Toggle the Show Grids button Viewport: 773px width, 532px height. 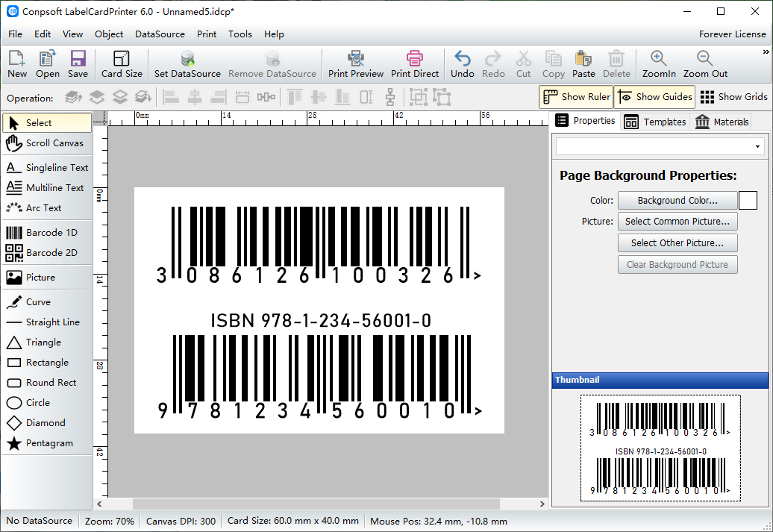tap(733, 97)
